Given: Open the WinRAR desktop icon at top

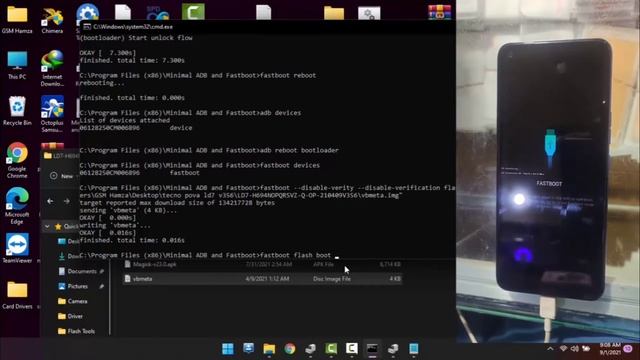Looking at the screenshot, I should (x=440, y=12).
